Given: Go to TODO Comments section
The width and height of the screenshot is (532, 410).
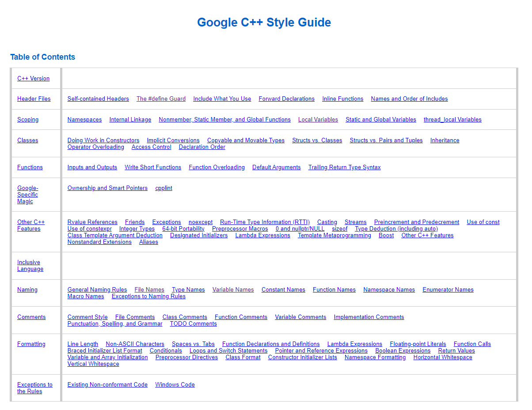Looking at the screenshot, I should (x=193, y=324).
